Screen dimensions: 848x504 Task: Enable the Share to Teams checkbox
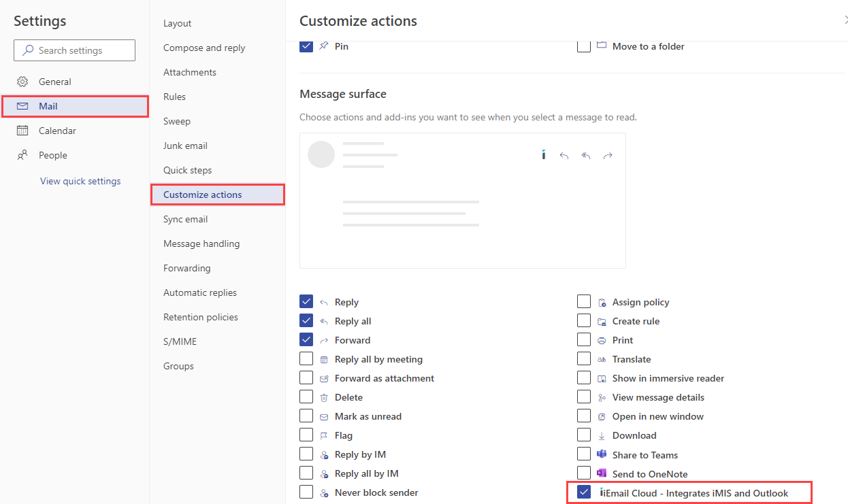click(584, 454)
